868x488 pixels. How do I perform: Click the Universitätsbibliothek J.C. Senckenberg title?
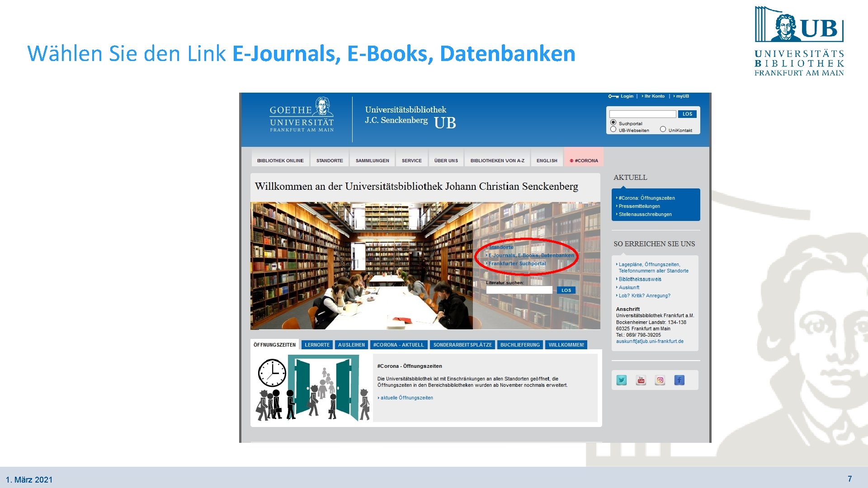(x=406, y=115)
